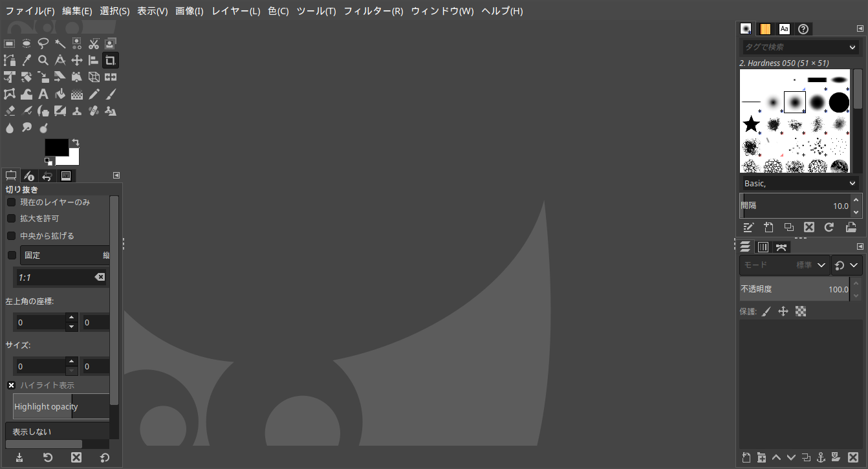Select the Gradient tool
The image size is (868, 469).
click(x=77, y=94)
